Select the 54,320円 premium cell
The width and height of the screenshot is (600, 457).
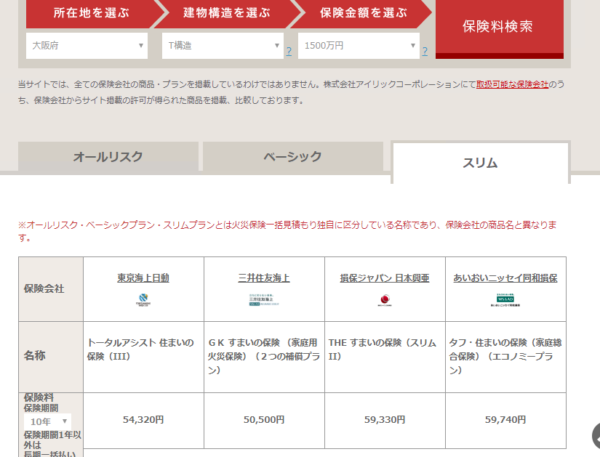point(143,420)
